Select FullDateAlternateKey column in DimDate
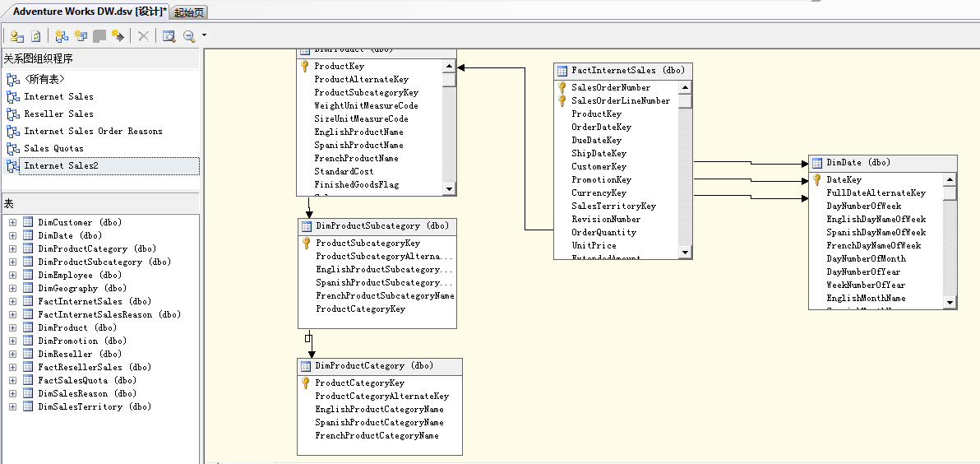Screen dimensions: 980x464 click(876, 193)
